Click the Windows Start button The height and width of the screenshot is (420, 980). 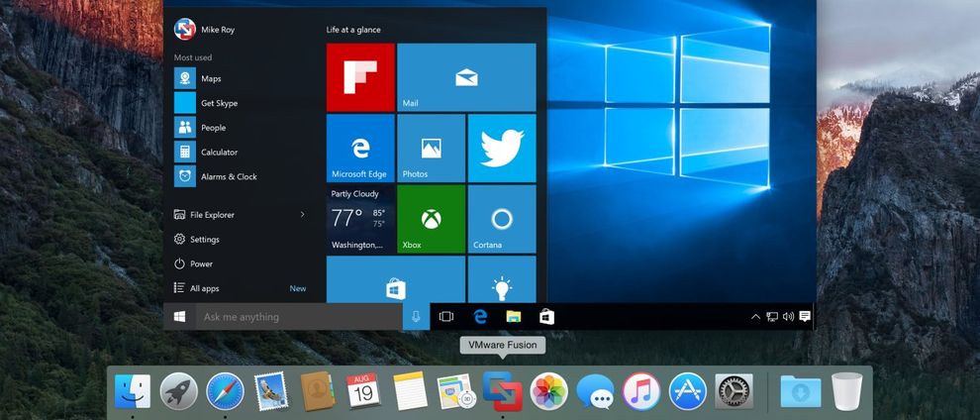pos(179,317)
